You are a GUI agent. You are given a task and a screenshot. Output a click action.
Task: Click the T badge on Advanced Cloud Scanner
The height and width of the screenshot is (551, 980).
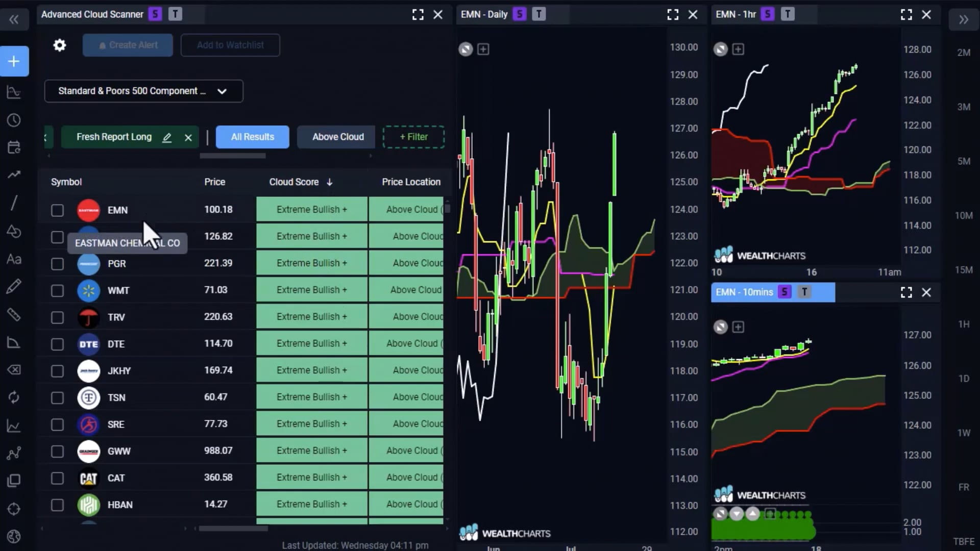point(175,14)
